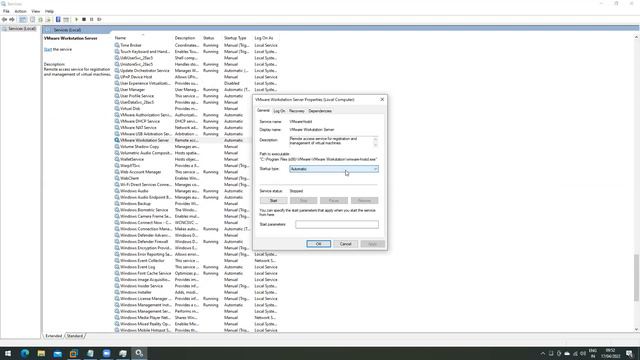Viewport: 640px width, 360px height.
Task: Select the Time Broker service row
Action: (x=196, y=45)
